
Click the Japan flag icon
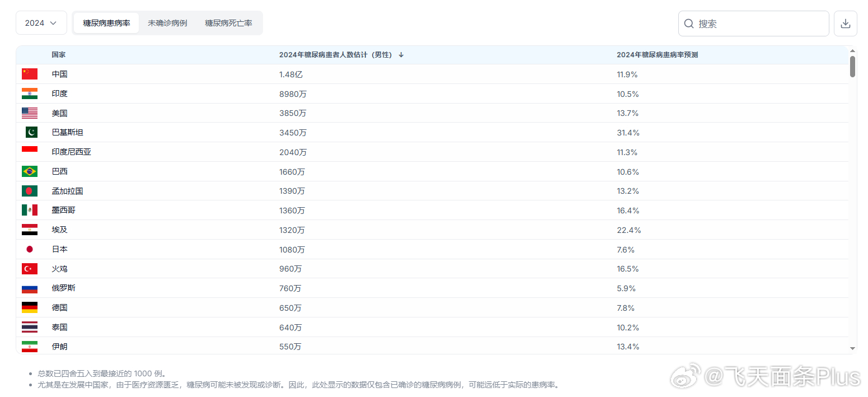click(x=30, y=249)
